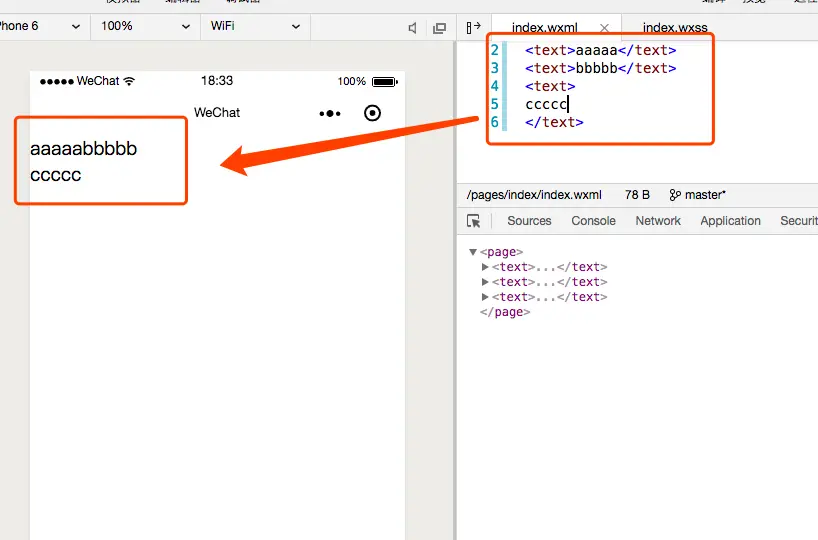The width and height of the screenshot is (818, 540).
Task: Click the closing text tag on code line 6
Action: 554,122
